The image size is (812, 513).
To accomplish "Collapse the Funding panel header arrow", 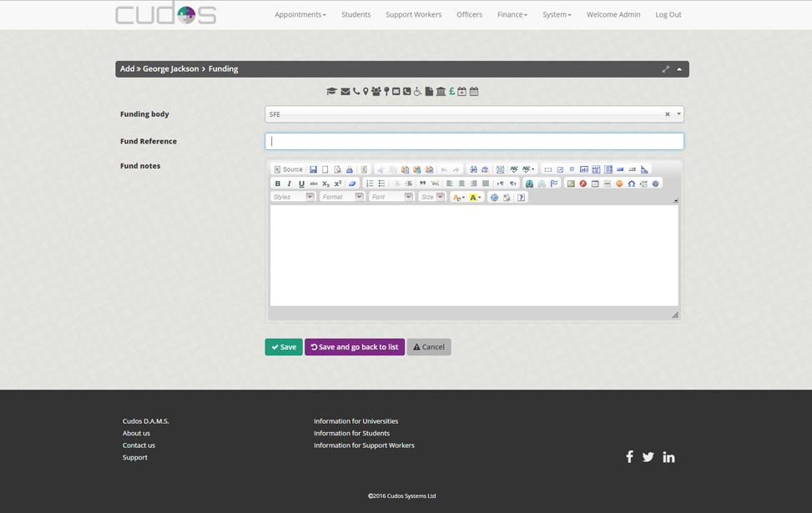I will pos(679,69).
